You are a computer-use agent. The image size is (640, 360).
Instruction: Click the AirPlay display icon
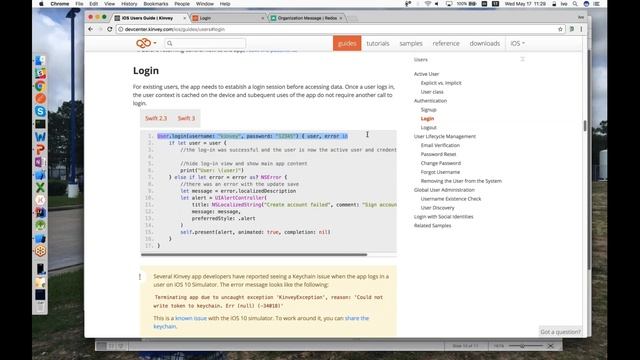point(449,4)
